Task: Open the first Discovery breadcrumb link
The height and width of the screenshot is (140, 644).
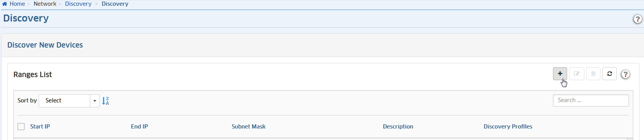Action: point(78,4)
